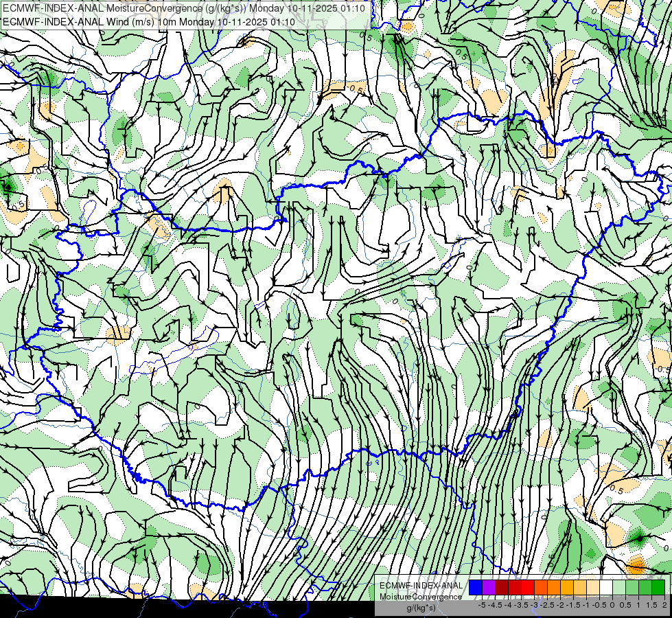Click the title line "ECMWF-INDEX-ANAL Wind (m/s) 10m"
The width and height of the screenshot is (672, 618).
[x=89, y=21]
